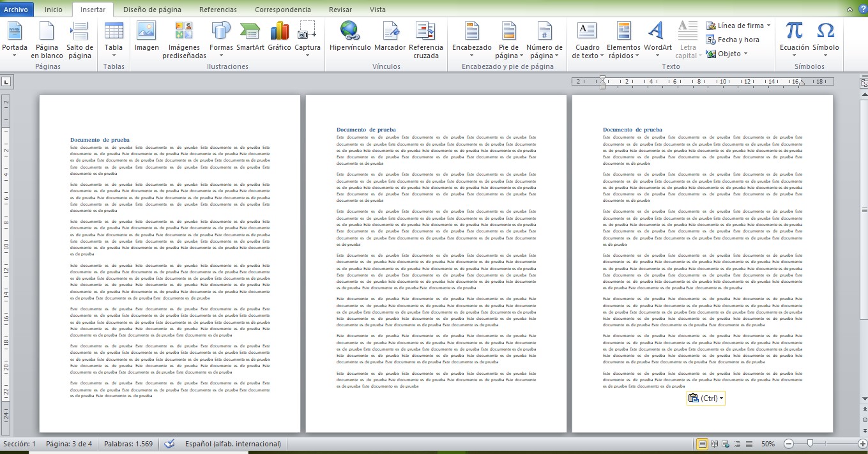Switch to the Revisar tab

coord(339,10)
